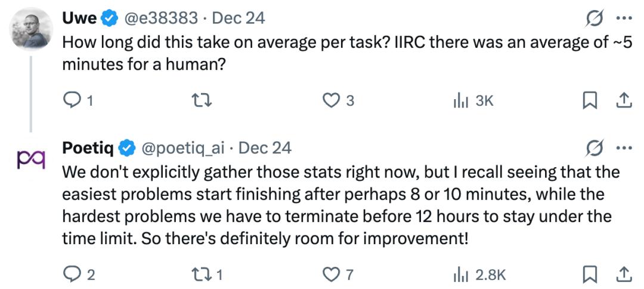Screen dimensions: 644x289
Task: Open the @e38383 handle link
Action: click(x=162, y=19)
